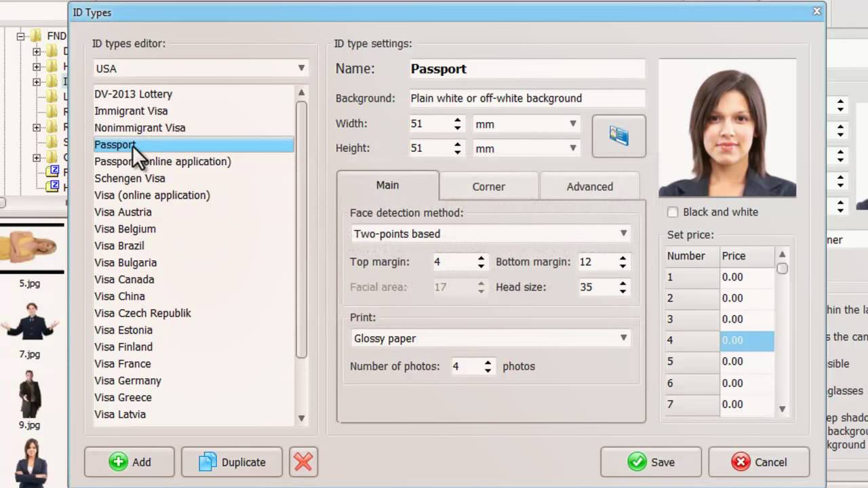Click the Number of photos value field
The width and height of the screenshot is (868, 488).
tap(465, 367)
